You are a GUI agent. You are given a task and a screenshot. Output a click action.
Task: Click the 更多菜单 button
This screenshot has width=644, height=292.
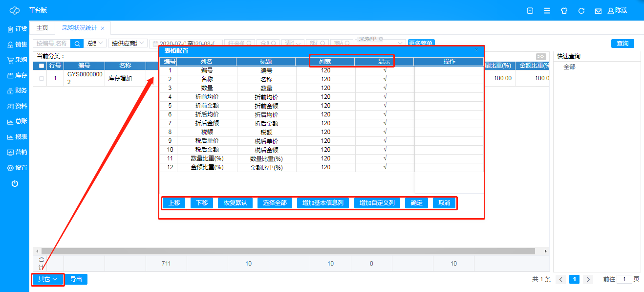(x=421, y=44)
